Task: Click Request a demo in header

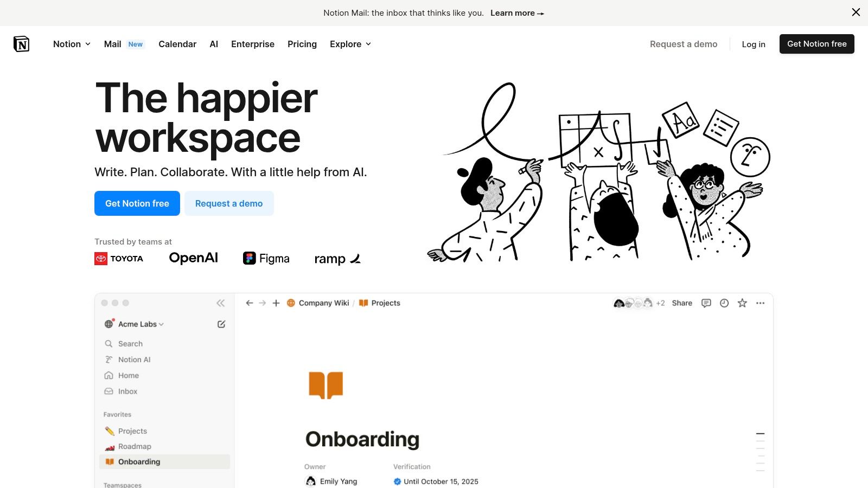Action: coord(684,44)
